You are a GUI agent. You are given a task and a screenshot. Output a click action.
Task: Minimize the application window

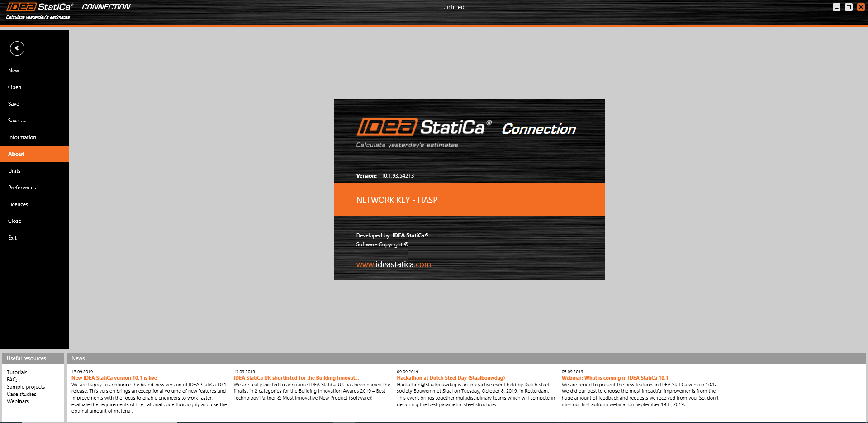pyautogui.click(x=836, y=7)
